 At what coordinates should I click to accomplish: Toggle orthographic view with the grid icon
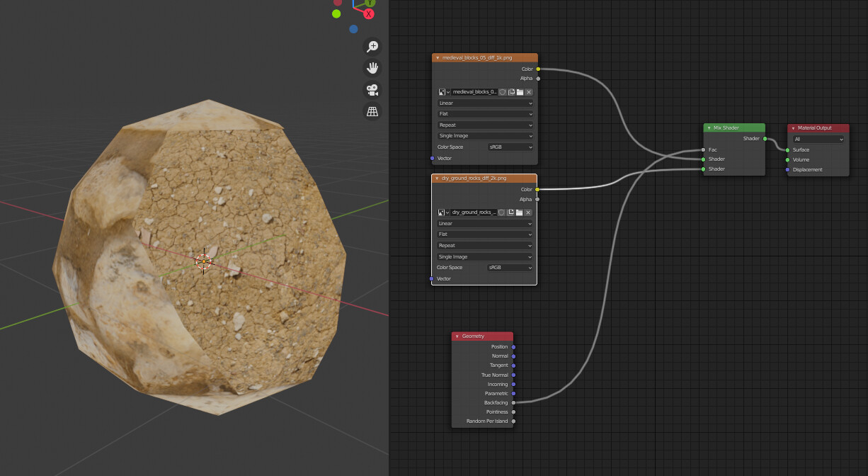(372, 111)
